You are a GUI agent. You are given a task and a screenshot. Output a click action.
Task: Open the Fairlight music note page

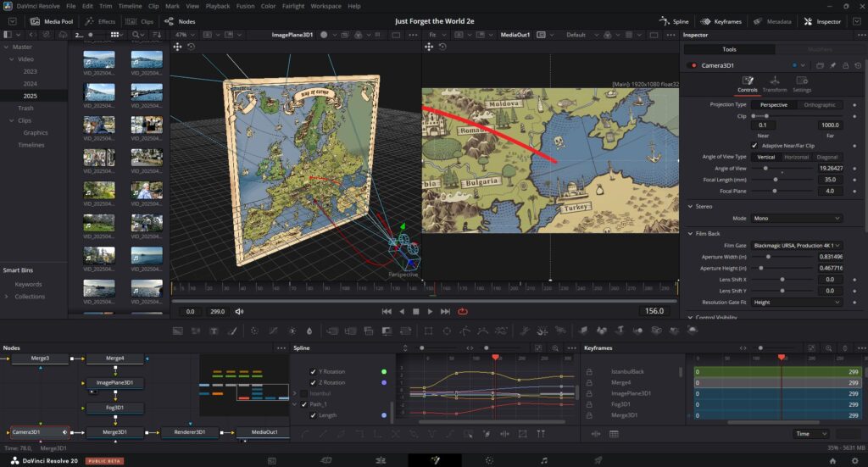pos(544,460)
